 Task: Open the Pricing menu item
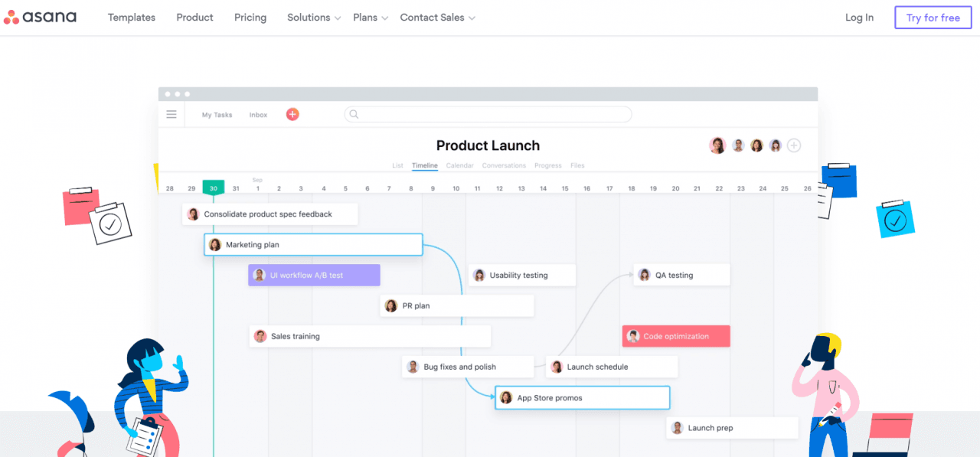pos(250,17)
